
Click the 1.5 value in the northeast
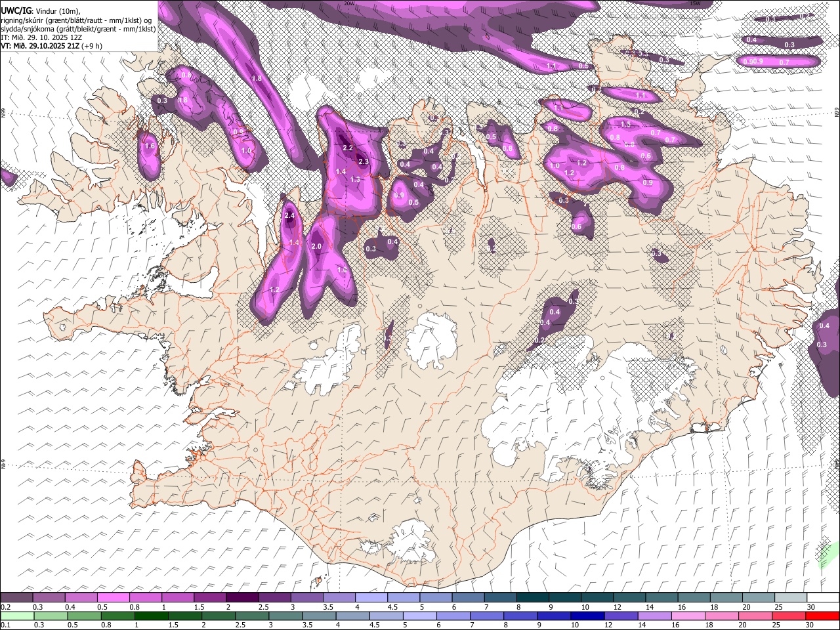point(625,124)
